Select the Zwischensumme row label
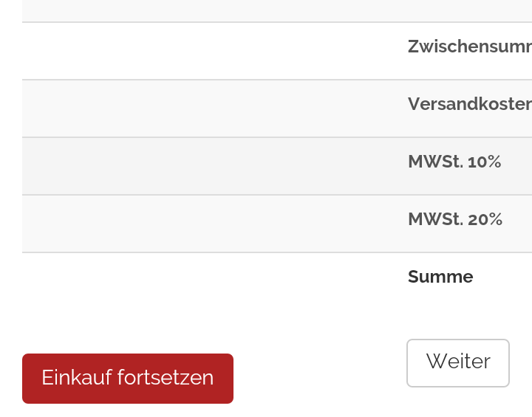 click(x=470, y=46)
